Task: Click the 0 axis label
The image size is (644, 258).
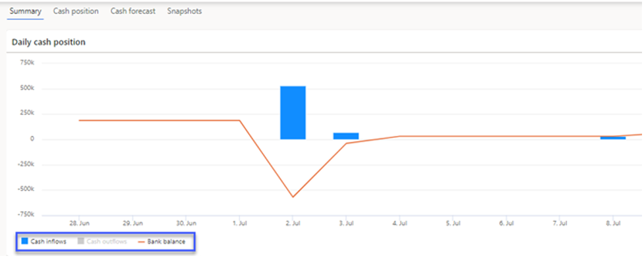Action: click(x=32, y=139)
